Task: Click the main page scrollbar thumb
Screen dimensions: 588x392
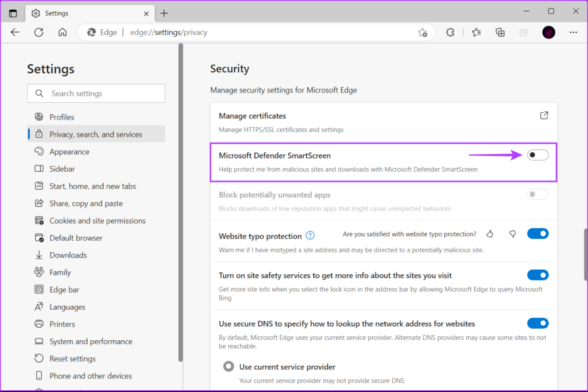Action: [585, 255]
